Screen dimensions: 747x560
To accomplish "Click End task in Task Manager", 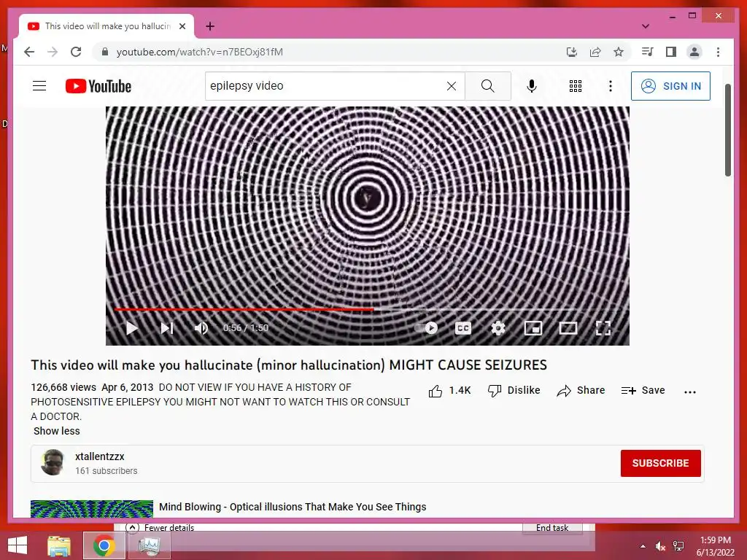I will click(x=552, y=528).
